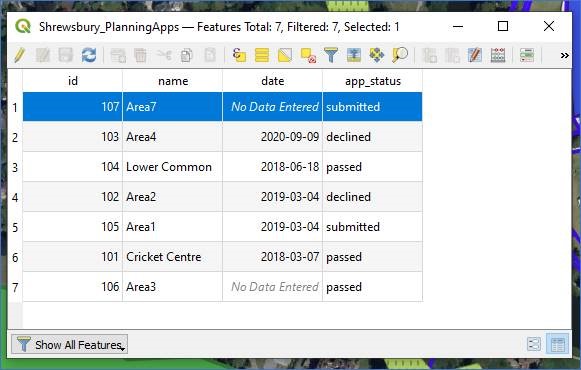
Task: Sort by the app_status column header
Action: coord(373,81)
